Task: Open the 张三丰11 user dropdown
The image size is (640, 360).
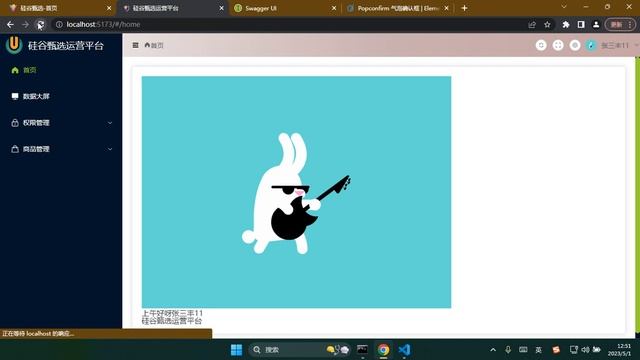Action: (619, 45)
